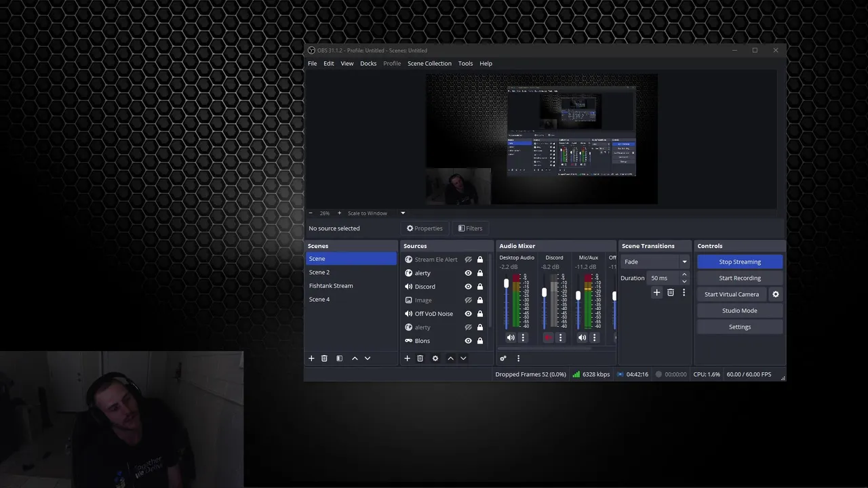This screenshot has height=488, width=868.
Task: Move scene up with arrow icon
Action: point(355,359)
